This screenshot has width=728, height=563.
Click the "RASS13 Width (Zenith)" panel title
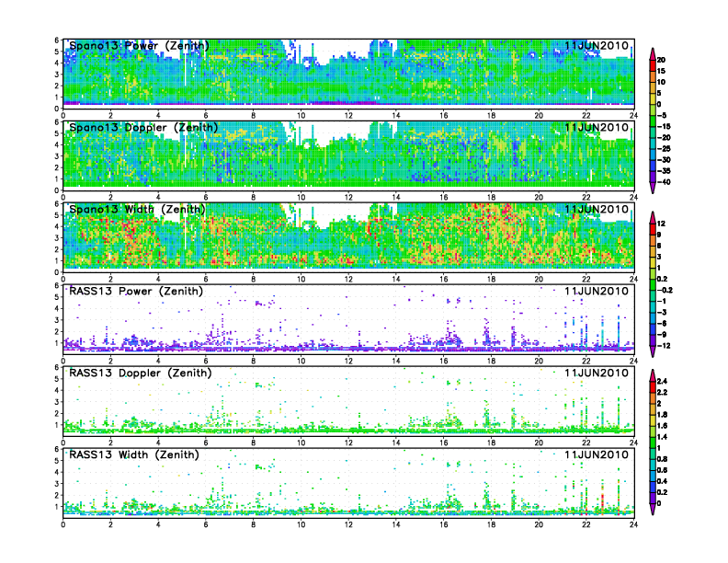(133, 454)
